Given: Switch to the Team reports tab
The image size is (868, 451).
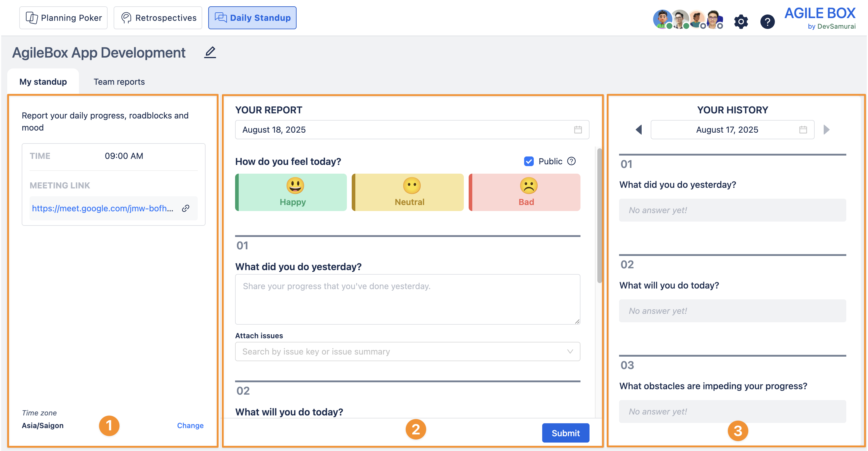Looking at the screenshot, I should (x=119, y=82).
